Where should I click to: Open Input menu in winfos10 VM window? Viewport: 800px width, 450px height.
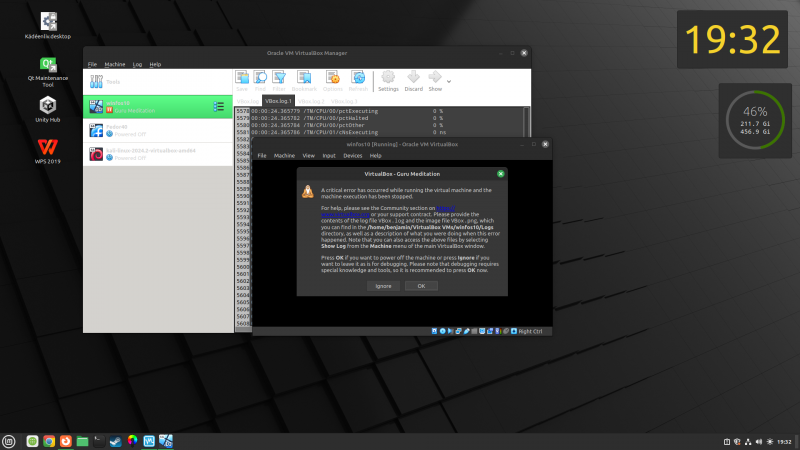coord(329,156)
